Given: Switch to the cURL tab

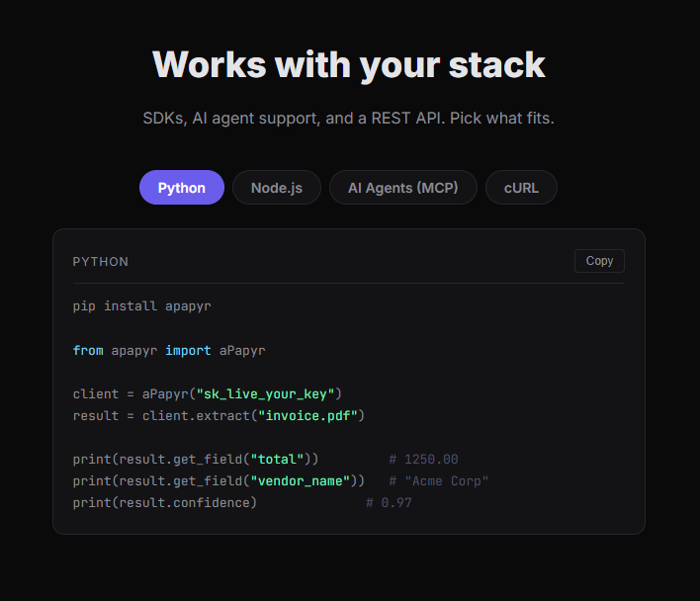Looking at the screenshot, I should click(521, 188).
